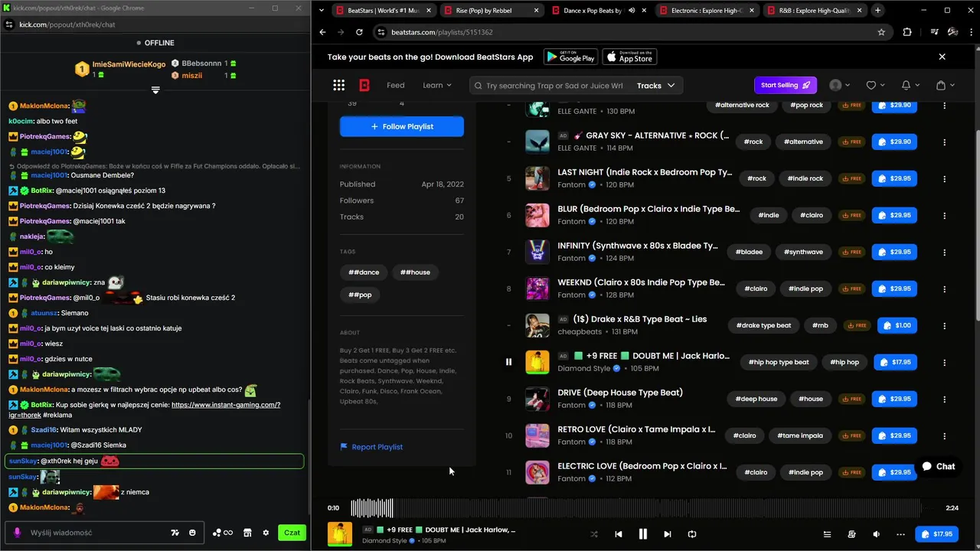Viewport: 980px width, 551px height.
Task: Bookmark this page with star icon
Action: [881, 32]
